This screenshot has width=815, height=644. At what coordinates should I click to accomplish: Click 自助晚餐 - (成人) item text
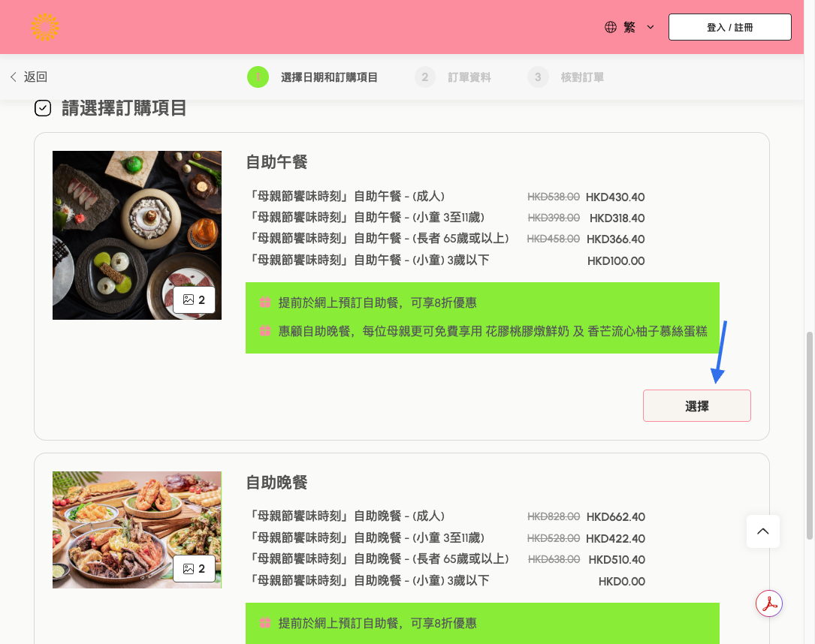(346, 516)
